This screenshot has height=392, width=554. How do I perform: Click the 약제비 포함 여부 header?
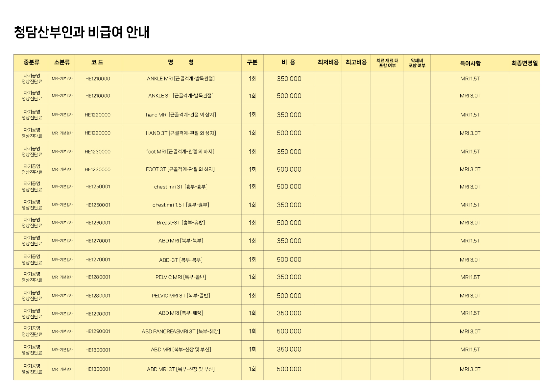click(x=417, y=63)
